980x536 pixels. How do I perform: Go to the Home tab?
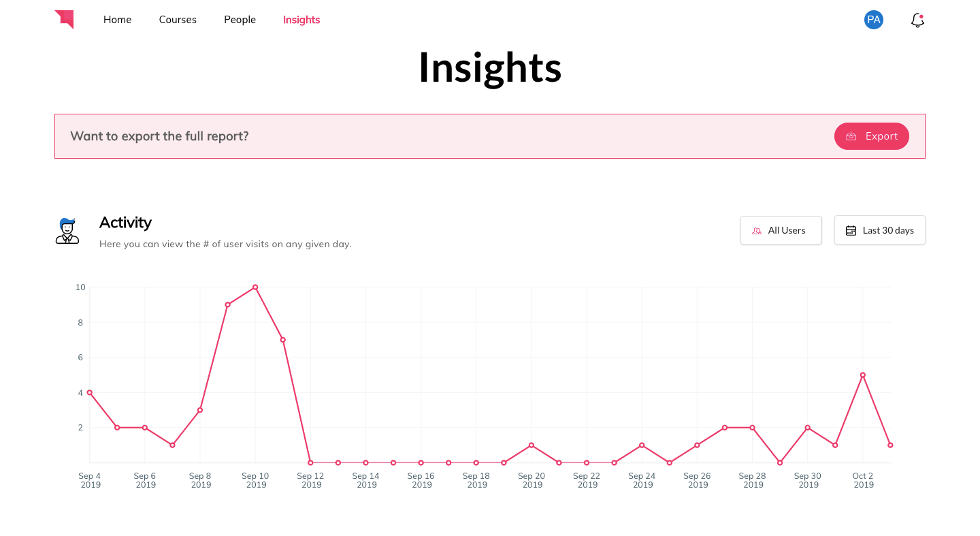(117, 20)
